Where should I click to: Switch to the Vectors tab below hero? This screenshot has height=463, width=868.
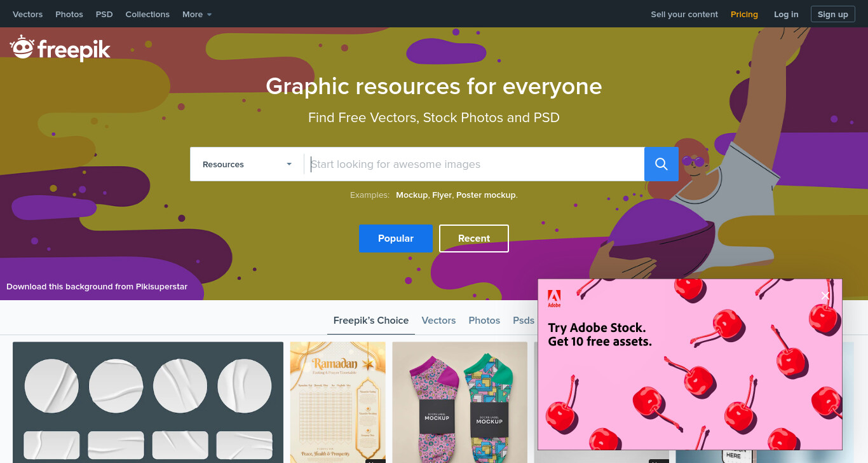point(438,321)
